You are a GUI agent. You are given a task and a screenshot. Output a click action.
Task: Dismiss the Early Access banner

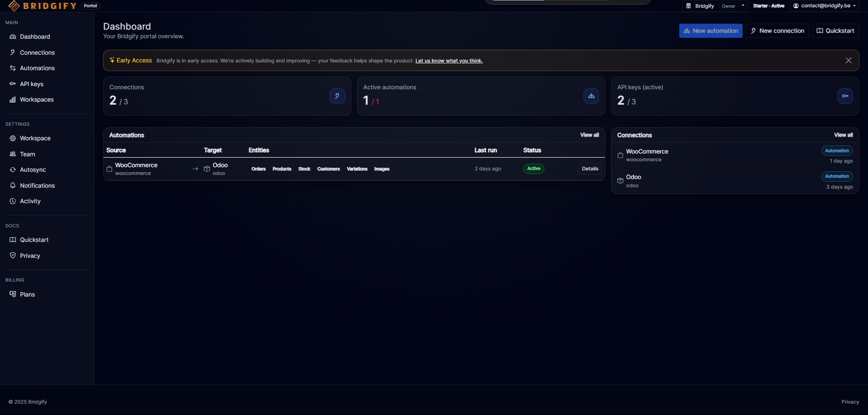click(x=848, y=61)
